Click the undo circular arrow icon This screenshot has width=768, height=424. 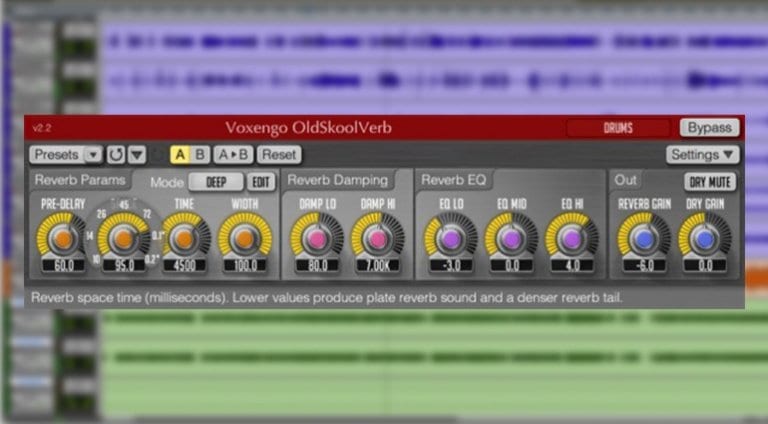tap(116, 155)
